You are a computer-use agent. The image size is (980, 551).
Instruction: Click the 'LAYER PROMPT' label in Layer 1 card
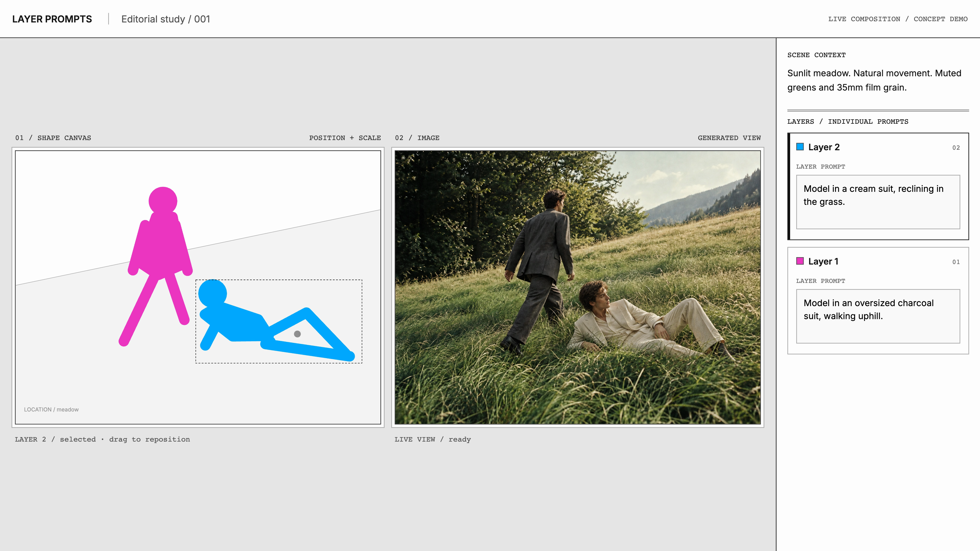pos(820,281)
